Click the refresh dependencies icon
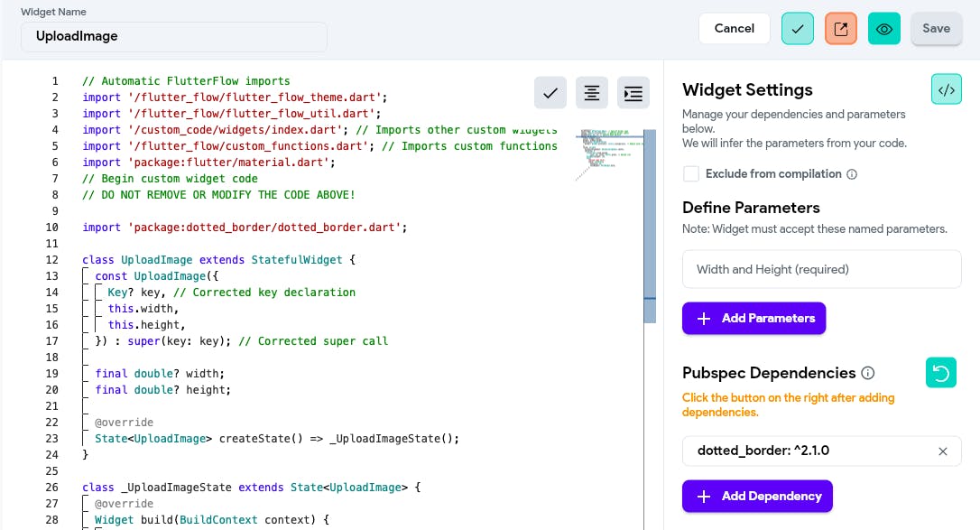The width and height of the screenshot is (980, 530). point(940,373)
